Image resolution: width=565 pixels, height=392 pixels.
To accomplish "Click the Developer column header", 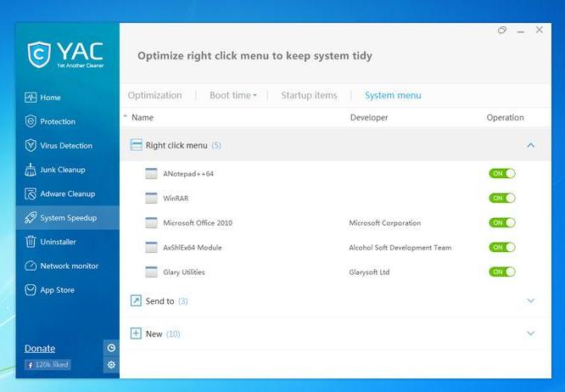I will click(x=369, y=117).
